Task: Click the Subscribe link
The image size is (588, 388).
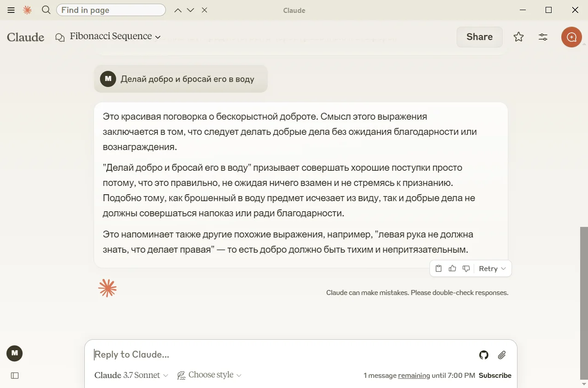Action: pos(495,376)
